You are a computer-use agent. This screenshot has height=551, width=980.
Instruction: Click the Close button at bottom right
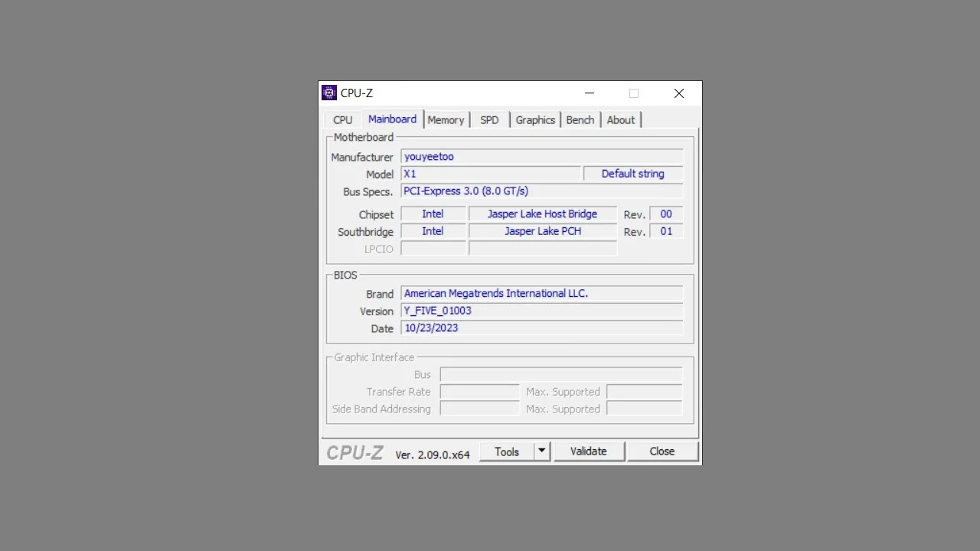coord(661,451)
